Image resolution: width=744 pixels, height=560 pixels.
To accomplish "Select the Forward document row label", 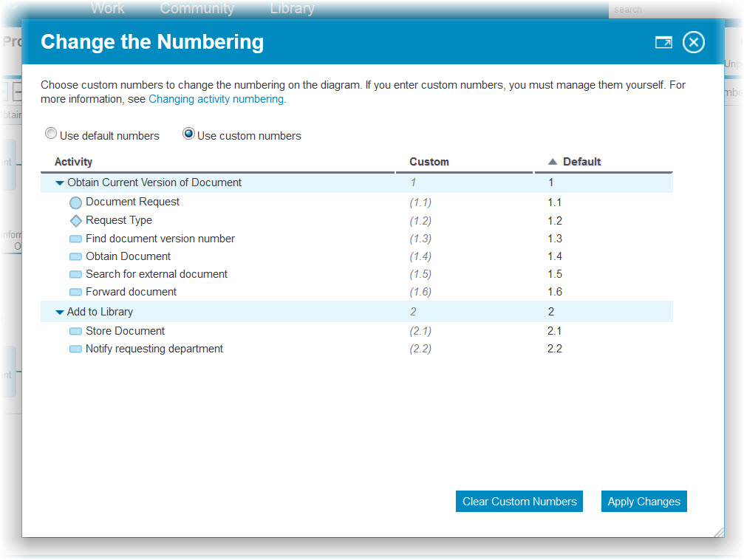I will click(131, 292).
